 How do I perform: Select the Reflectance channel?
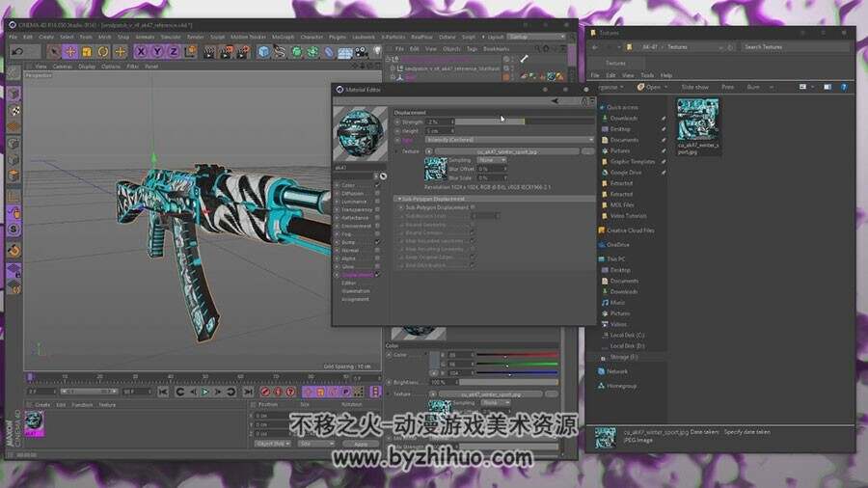pos(355,218)
